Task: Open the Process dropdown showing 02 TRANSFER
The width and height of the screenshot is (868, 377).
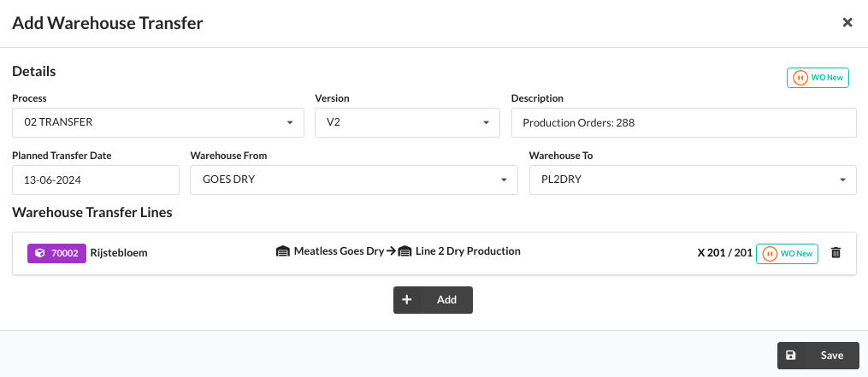Action: (158, 122)
